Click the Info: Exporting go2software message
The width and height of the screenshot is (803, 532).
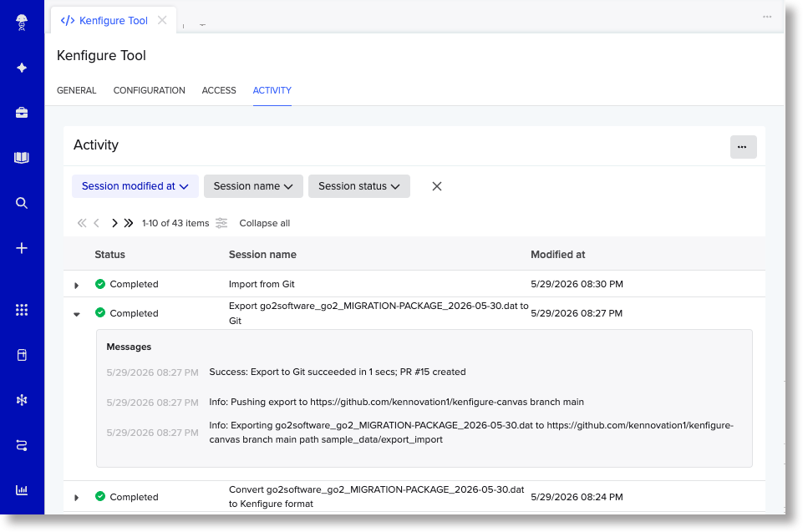[x=471, y=432]
